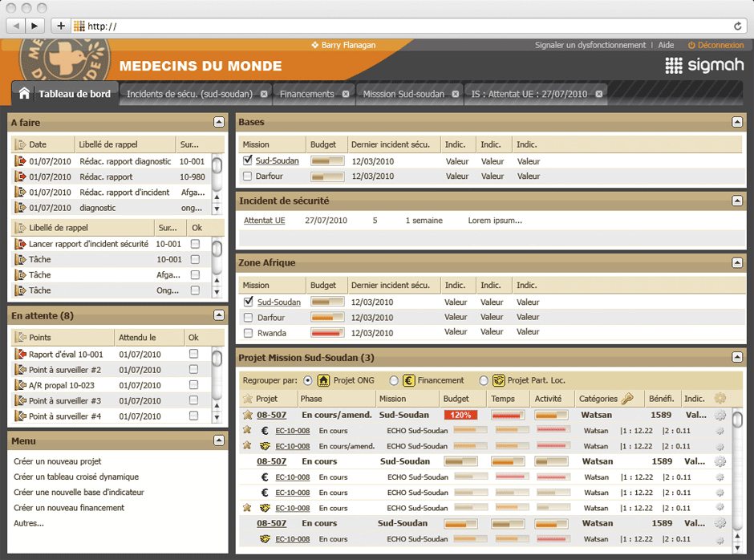Collapse the A faire panel
Viewport: 754px width, 560px height.
[219, 122]
